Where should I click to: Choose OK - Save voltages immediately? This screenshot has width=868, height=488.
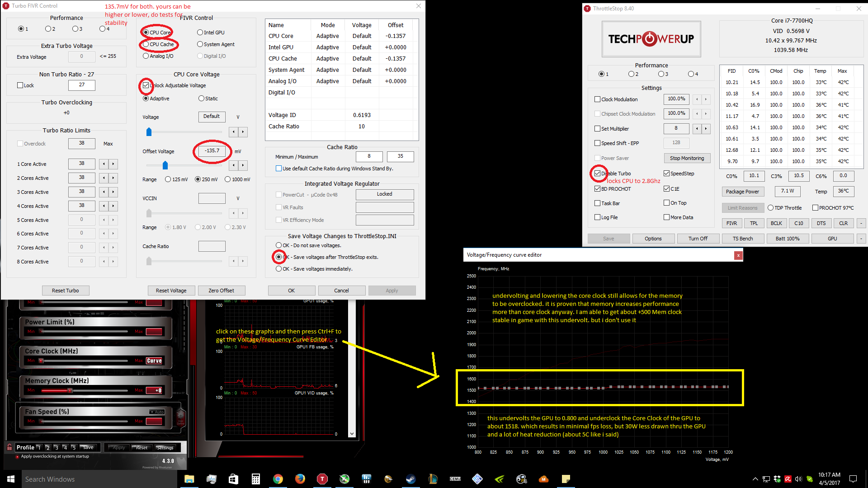pyautogui.click(x=278, y=269)
